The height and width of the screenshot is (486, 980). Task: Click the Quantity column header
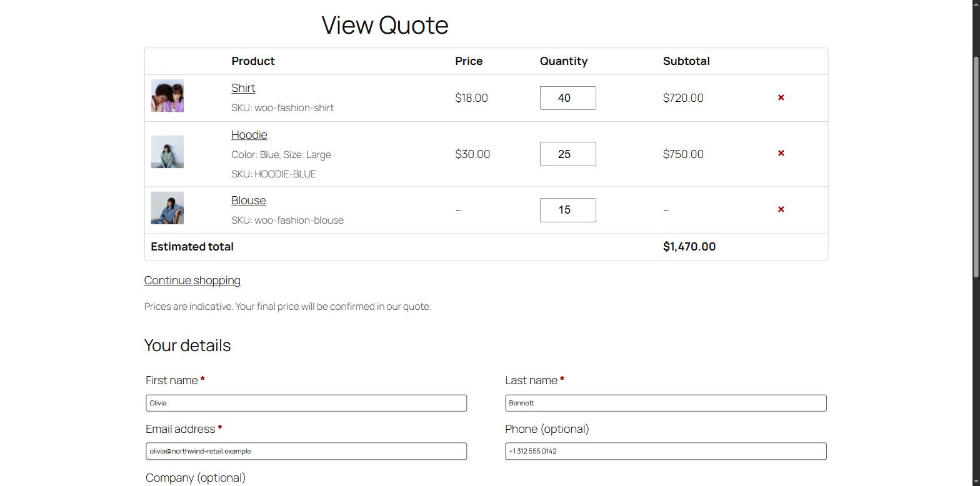click(x=564, y=61)
